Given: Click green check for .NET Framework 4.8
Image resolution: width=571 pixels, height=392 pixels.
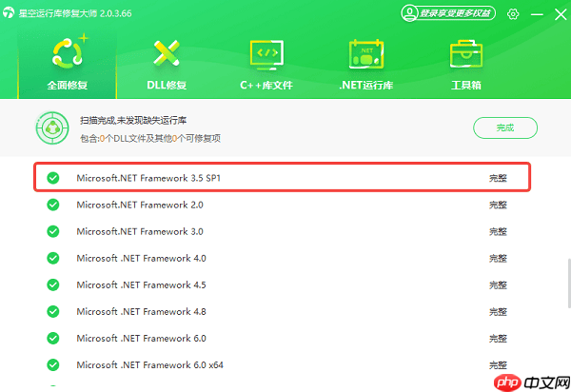Looking at the screenshot, I should pyautogui.click(x=53, y=311).
